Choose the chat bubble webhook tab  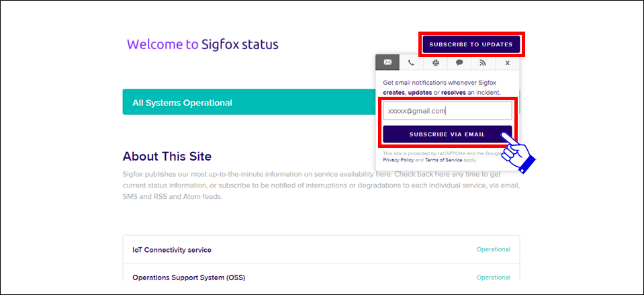click(459, 63)
